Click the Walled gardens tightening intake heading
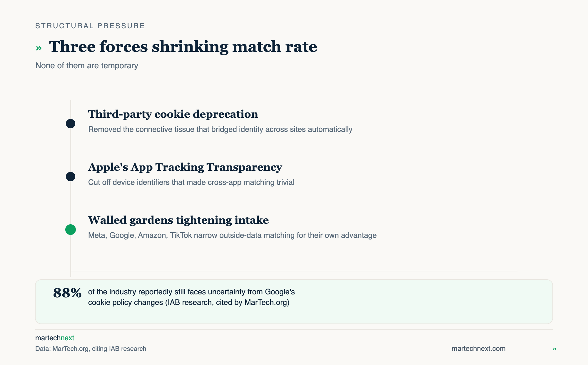This screenshot has height=365, width=588. point(178,220)
